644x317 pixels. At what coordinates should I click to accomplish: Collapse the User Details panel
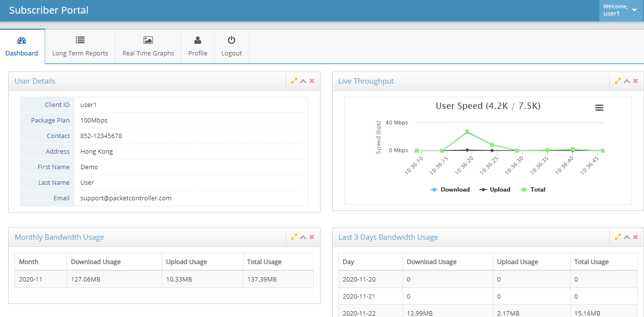[x=303, y=81]
